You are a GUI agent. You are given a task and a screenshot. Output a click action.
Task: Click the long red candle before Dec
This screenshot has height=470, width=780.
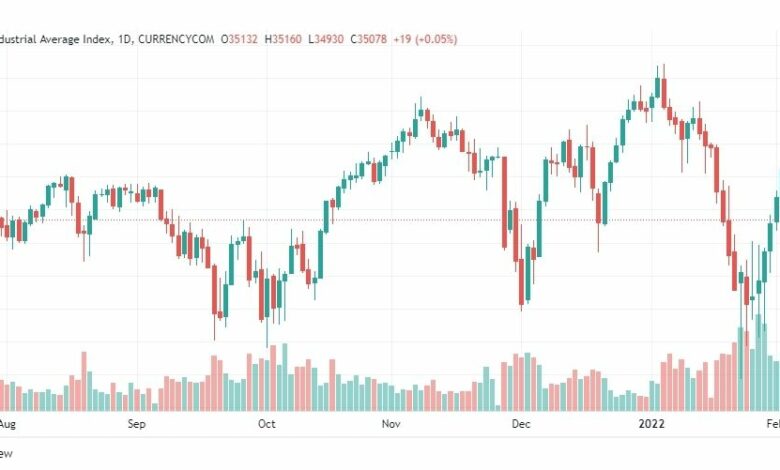pos(504,202)
